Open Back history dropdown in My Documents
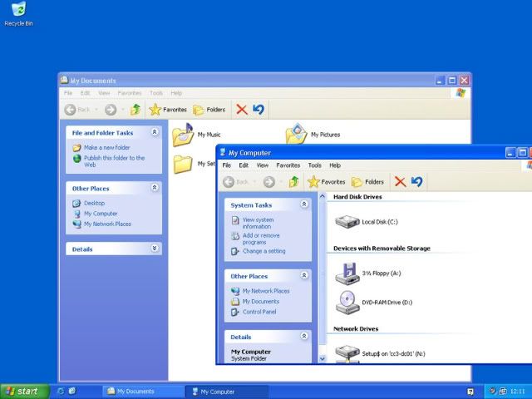 (96, 110)
